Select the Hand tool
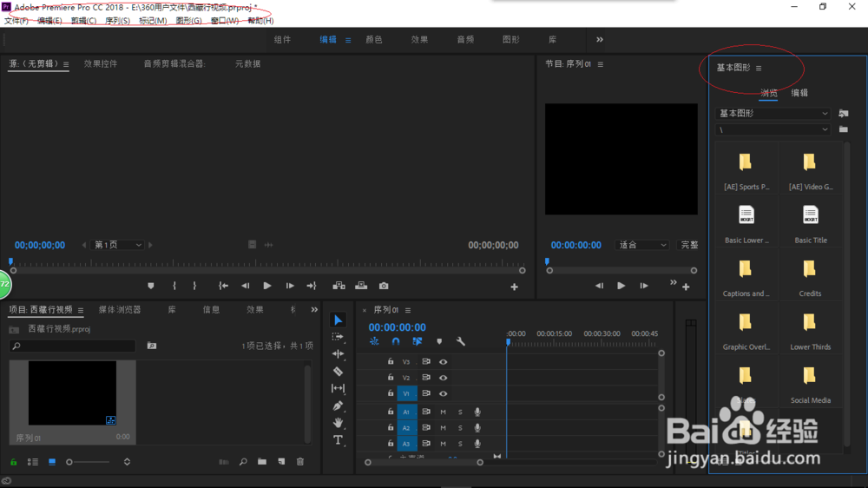 338,423
